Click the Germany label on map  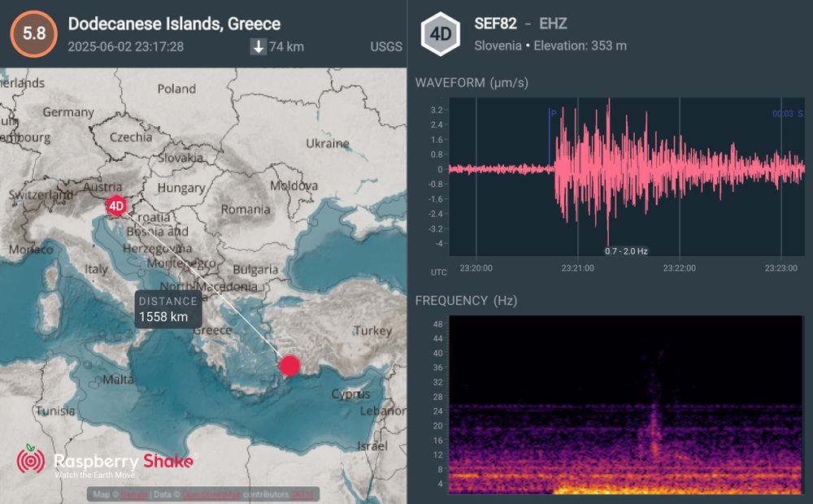[68, 112]
